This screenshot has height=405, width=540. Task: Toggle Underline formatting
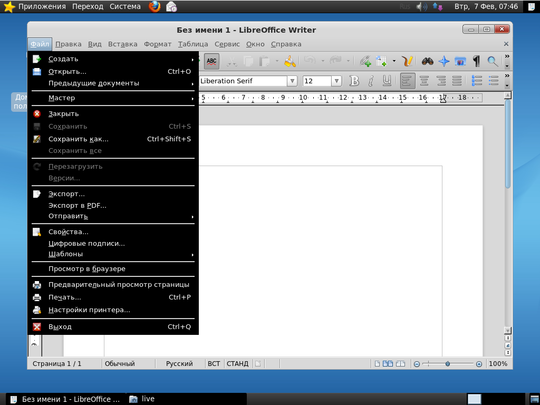387,81
